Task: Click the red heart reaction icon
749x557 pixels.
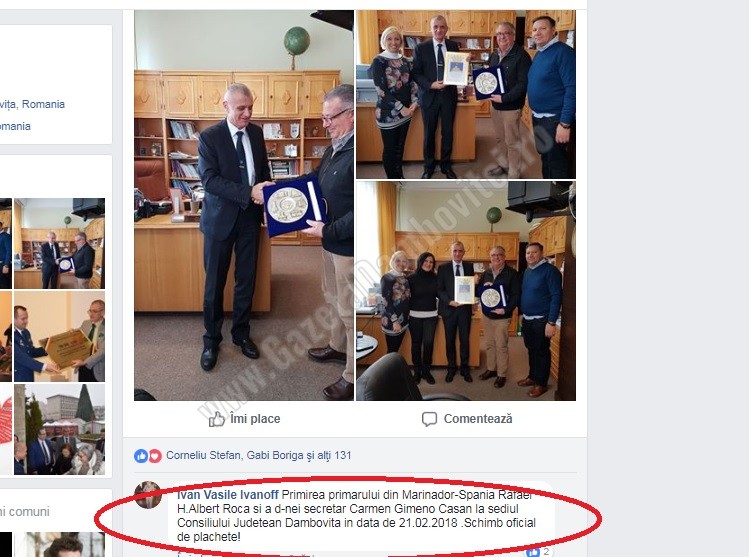Action: pyautogui.click(x=154, y=456)
